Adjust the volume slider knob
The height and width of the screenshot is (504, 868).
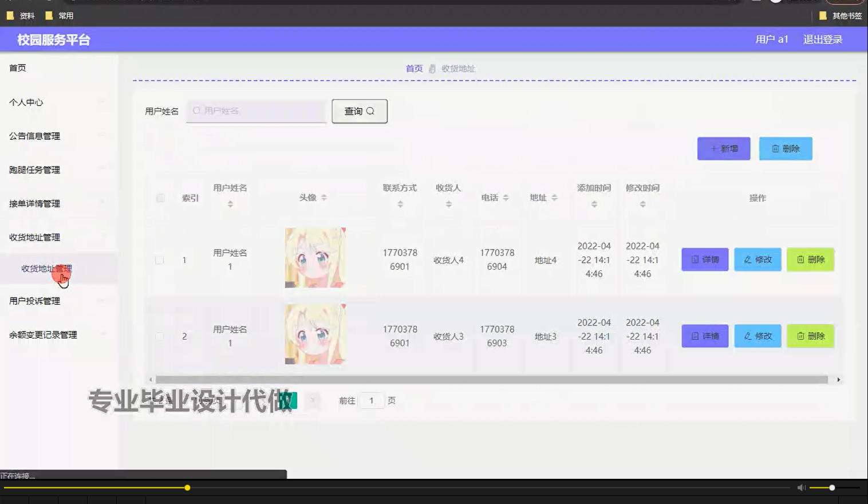[832, 487]
